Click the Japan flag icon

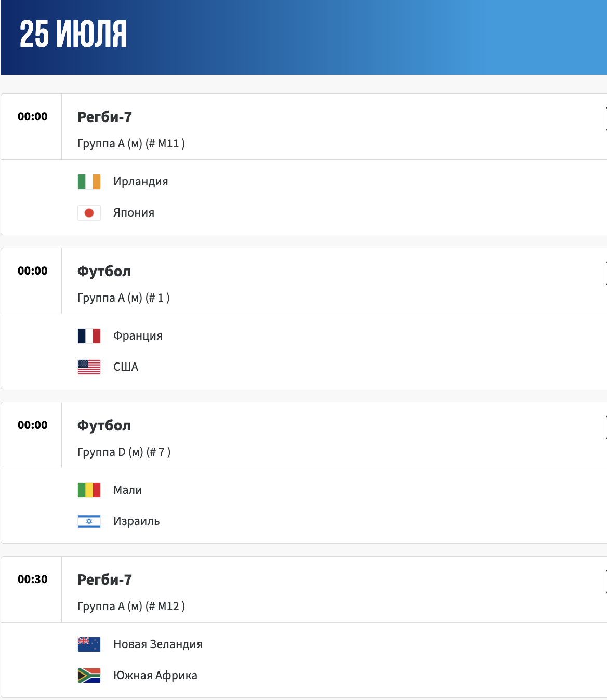click(x=89, y=213)
